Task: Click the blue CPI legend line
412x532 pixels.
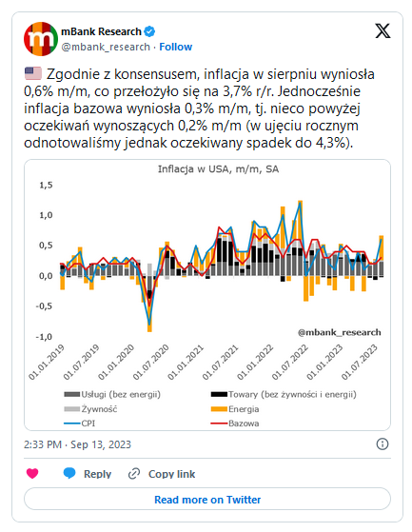Action: click(72, 424)
